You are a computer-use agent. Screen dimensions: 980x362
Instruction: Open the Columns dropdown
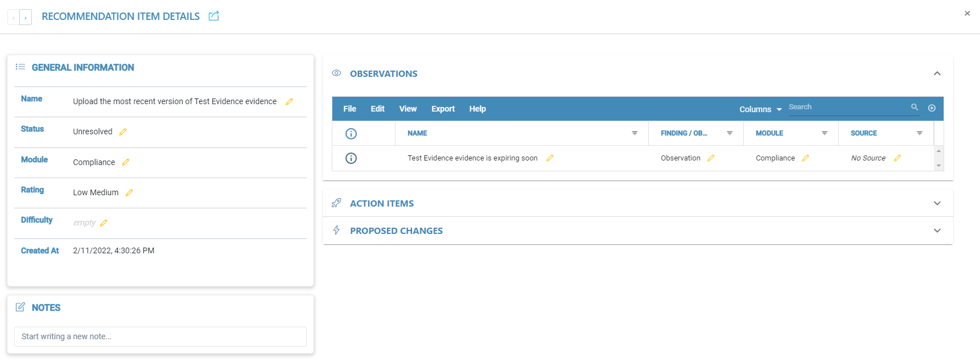coord(760,109)
